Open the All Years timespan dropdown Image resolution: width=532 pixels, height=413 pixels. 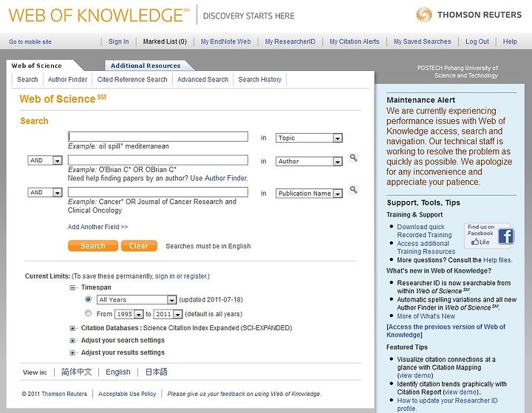coord(137,300)
